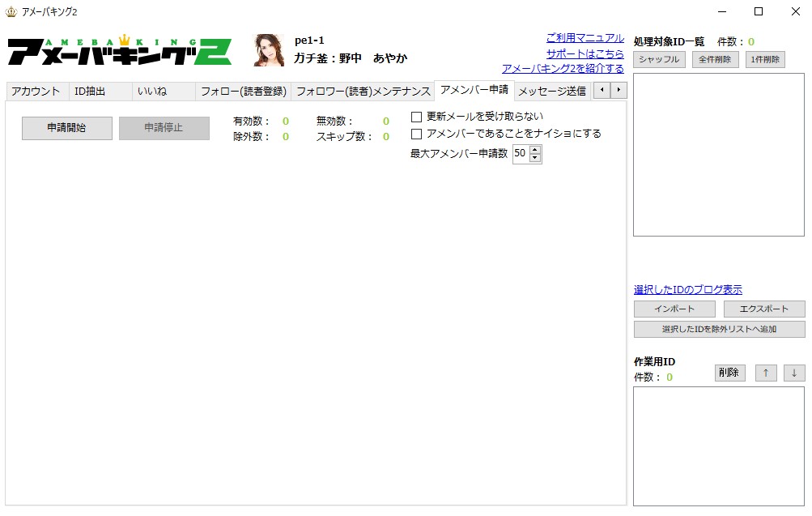Increase max アメンバー申請数 with spinner up

point(535,150)
